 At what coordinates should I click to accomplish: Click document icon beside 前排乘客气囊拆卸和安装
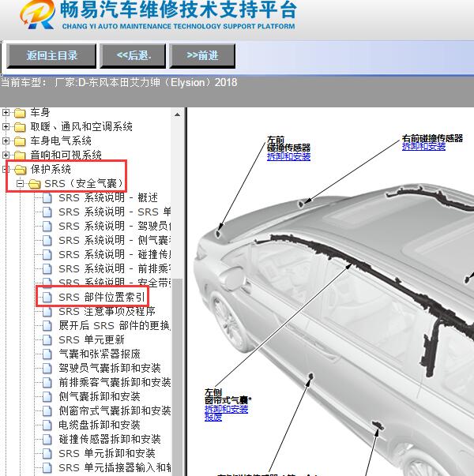(47, 382)
